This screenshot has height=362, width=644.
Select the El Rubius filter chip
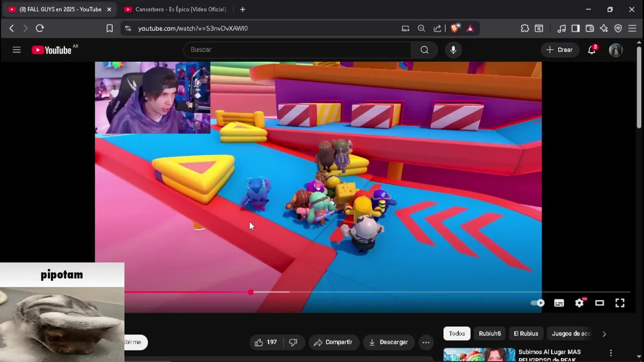(x=526, y=333)
